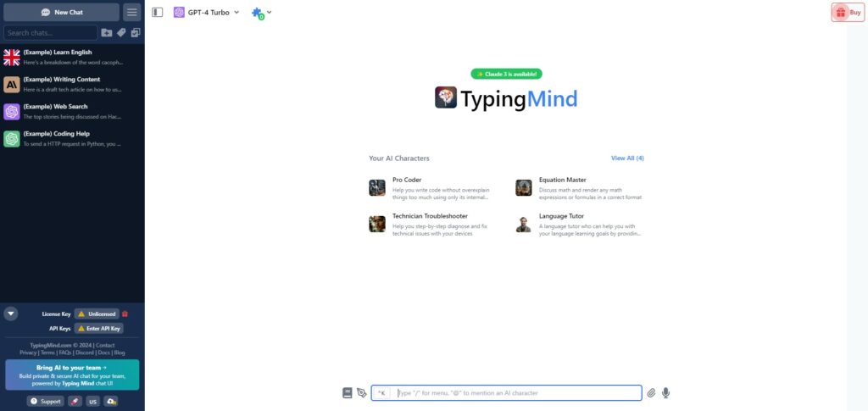Open the prompt library book icon
The width and height of the screenshot is (868, 411).
pos(347,392)
